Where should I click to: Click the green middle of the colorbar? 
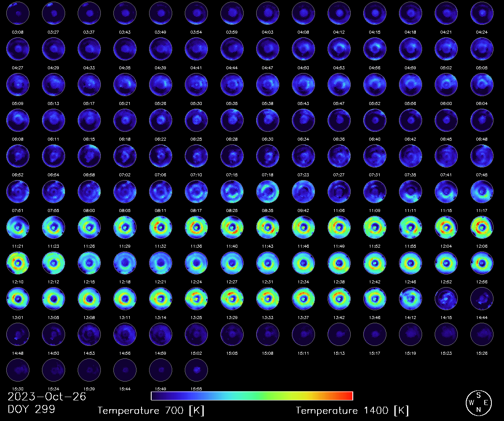click(252, 396)
